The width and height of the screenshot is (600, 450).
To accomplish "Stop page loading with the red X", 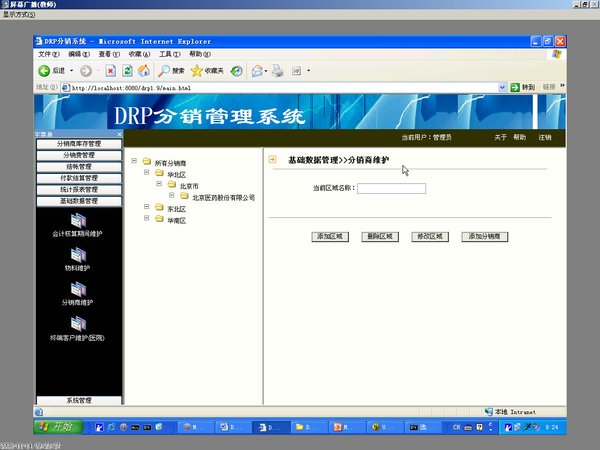I will (x=111, y=71).
